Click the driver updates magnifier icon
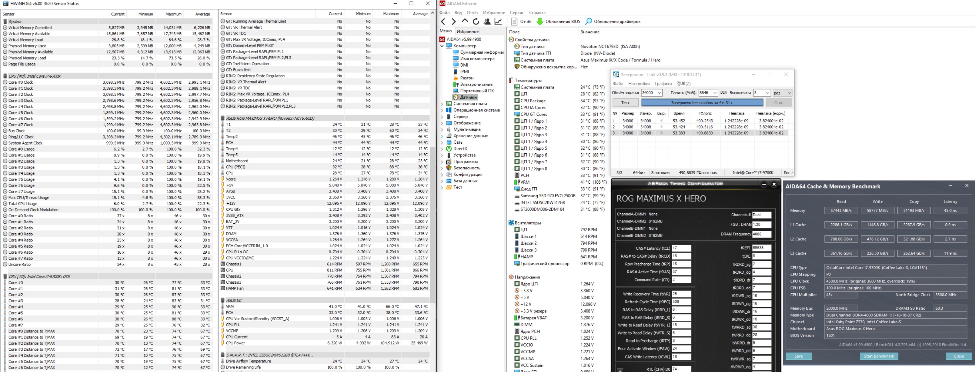The width and height of the screenshot is (980, 377). coord(588,22)
